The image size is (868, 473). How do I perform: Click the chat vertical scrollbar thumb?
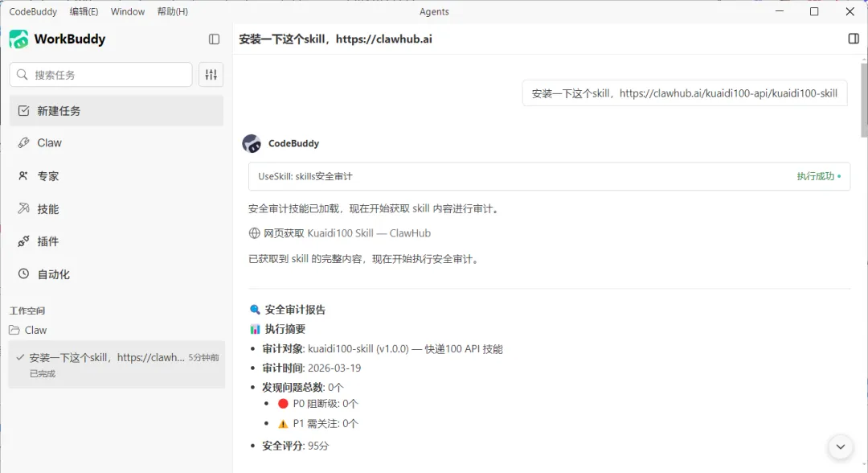pos(864,100)
